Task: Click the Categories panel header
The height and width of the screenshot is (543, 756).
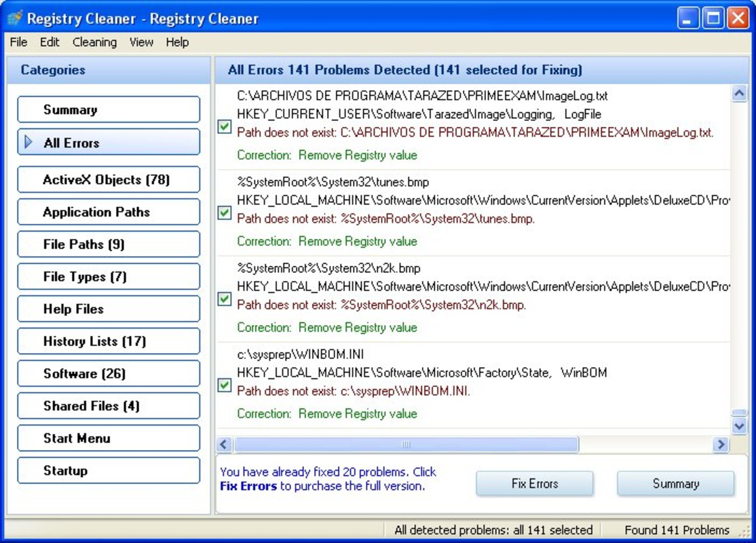Action: click(109, 70)
